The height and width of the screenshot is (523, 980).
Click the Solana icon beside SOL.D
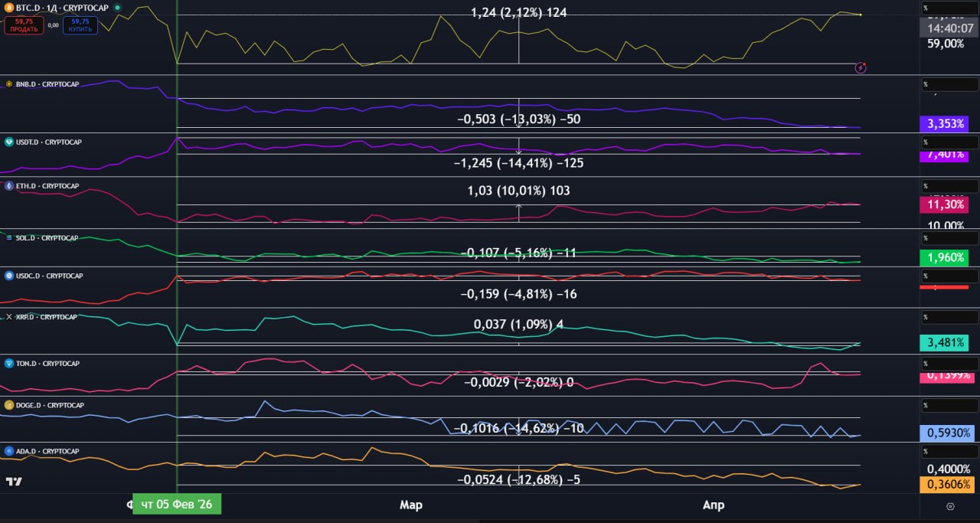[x=8, y=238]
